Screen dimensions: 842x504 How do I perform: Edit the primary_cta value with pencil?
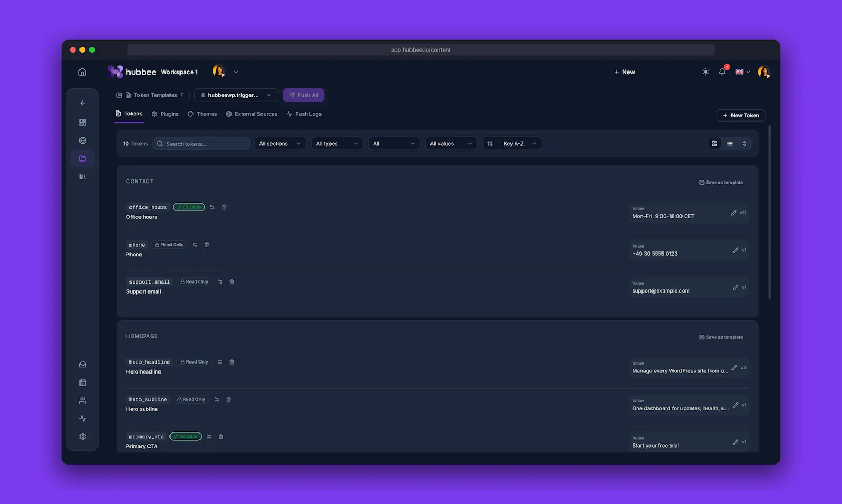click(735, 442)
